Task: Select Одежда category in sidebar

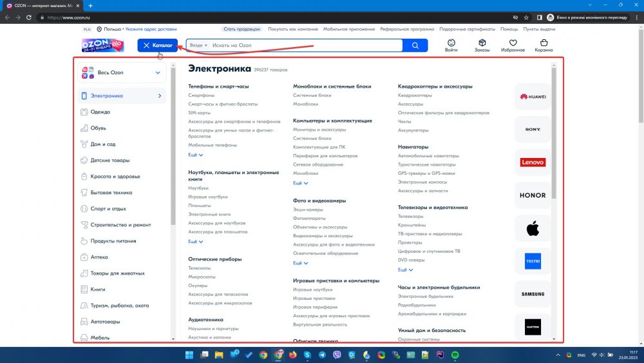Action: 100,112
